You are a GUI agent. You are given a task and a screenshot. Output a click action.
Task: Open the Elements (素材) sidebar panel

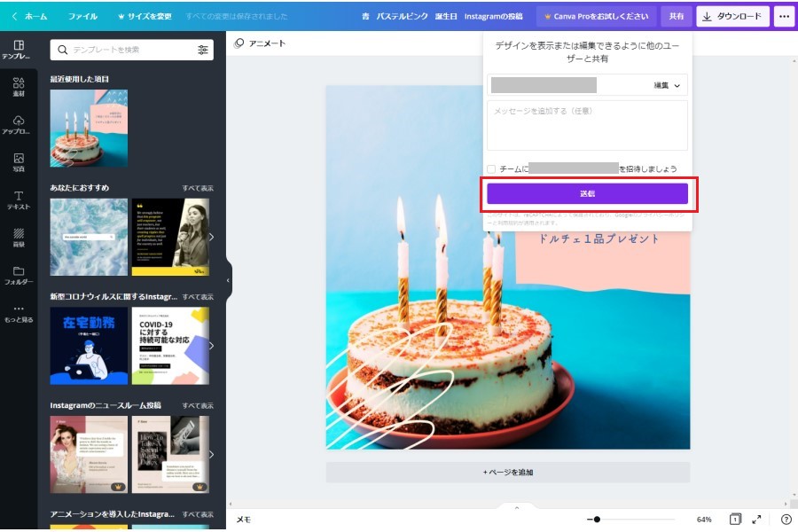click(x=19, y=87)
